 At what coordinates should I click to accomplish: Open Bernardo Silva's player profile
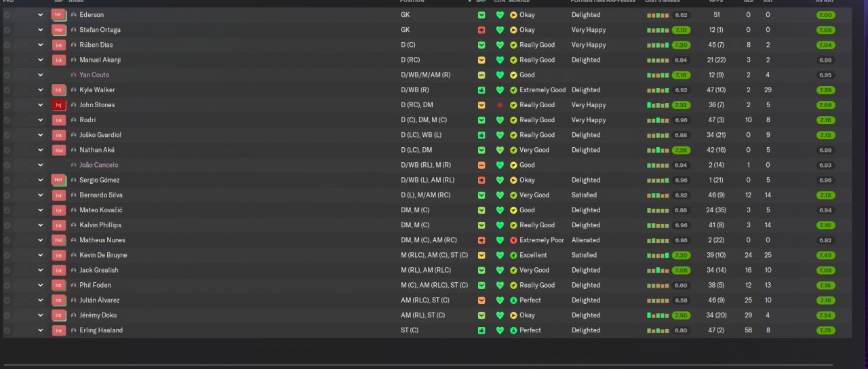coord(101,195)
